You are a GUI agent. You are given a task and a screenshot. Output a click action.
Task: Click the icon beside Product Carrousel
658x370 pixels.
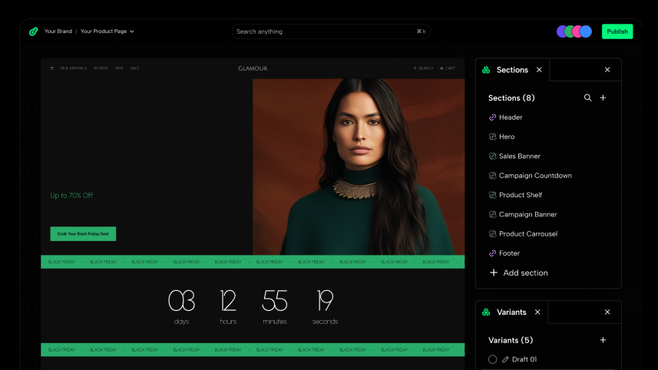click(x=492, y=234)
